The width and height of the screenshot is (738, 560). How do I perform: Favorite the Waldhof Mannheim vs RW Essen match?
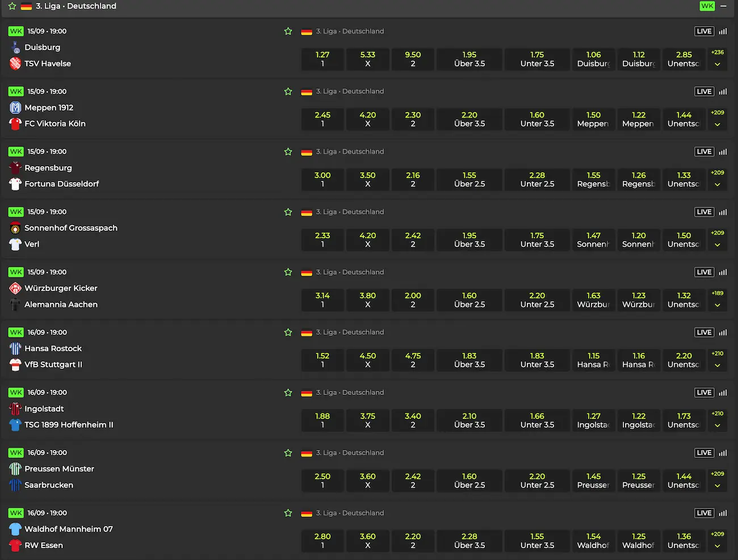(x=288, y=513)
